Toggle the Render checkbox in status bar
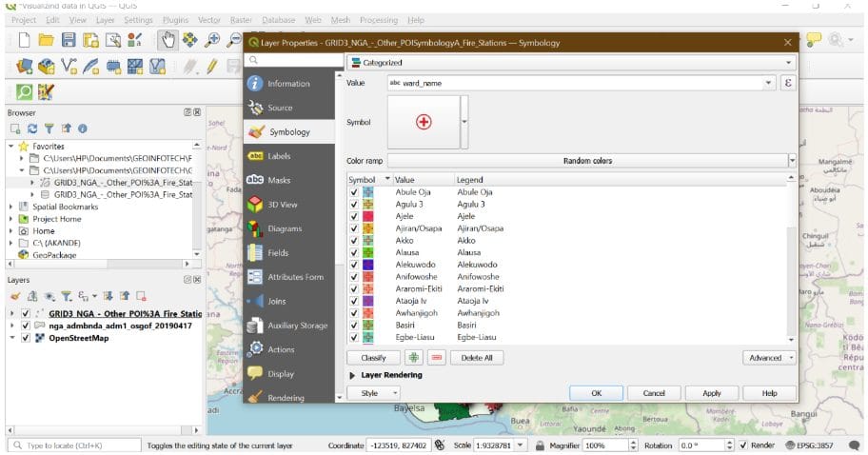This screenshot has height=455, width=868. point(741,445)
